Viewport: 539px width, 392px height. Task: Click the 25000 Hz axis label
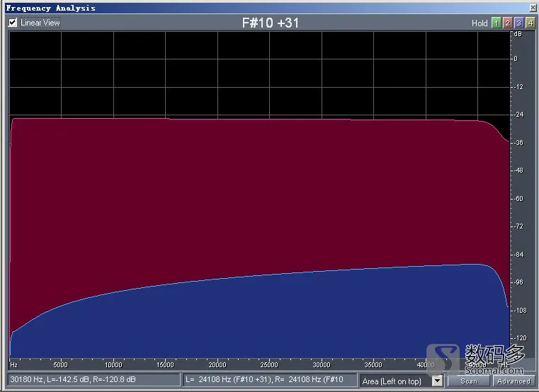(x=269, y=365)
